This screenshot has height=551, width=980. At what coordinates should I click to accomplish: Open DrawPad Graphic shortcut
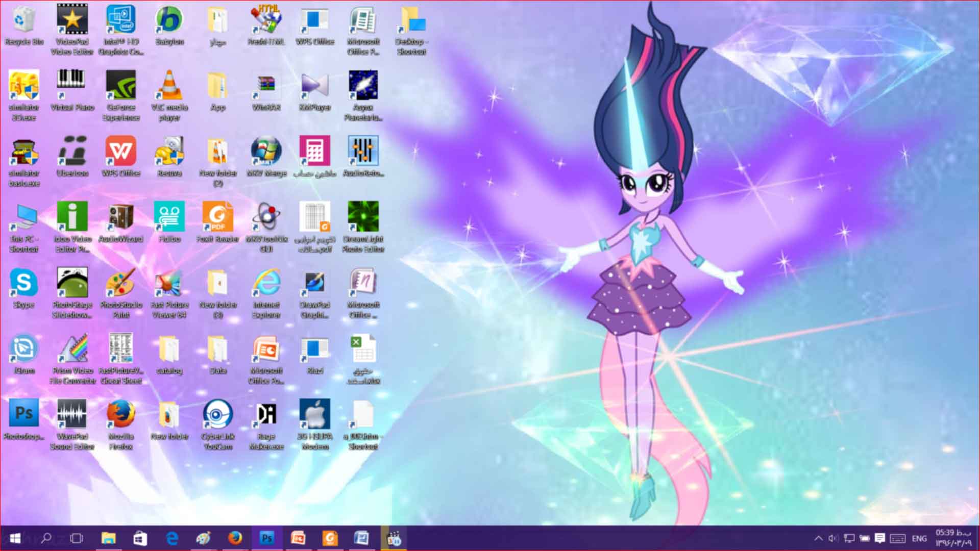pos(315,293)
